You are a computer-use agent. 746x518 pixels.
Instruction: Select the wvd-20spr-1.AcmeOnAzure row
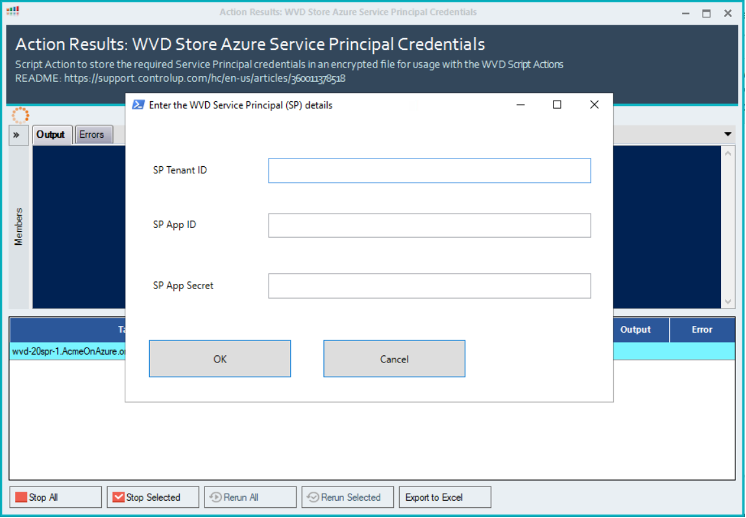coord(372,352)
